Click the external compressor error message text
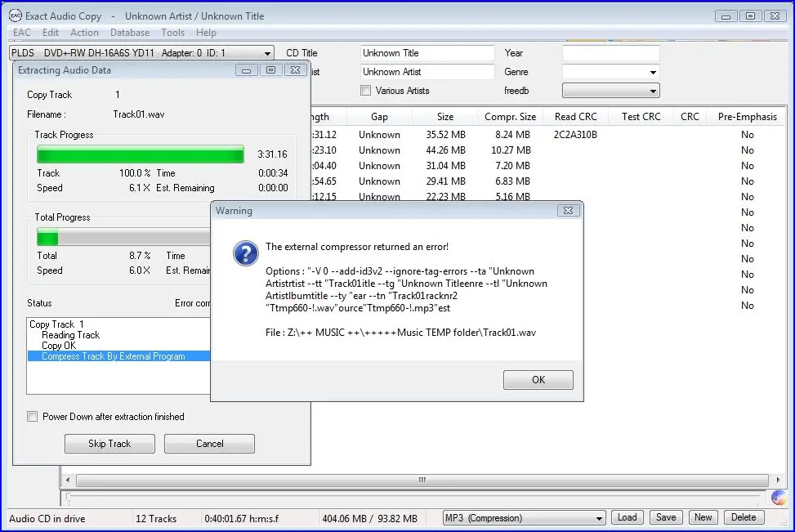The height and width of the screenshot is (532, 795). [x=357, y=247]
